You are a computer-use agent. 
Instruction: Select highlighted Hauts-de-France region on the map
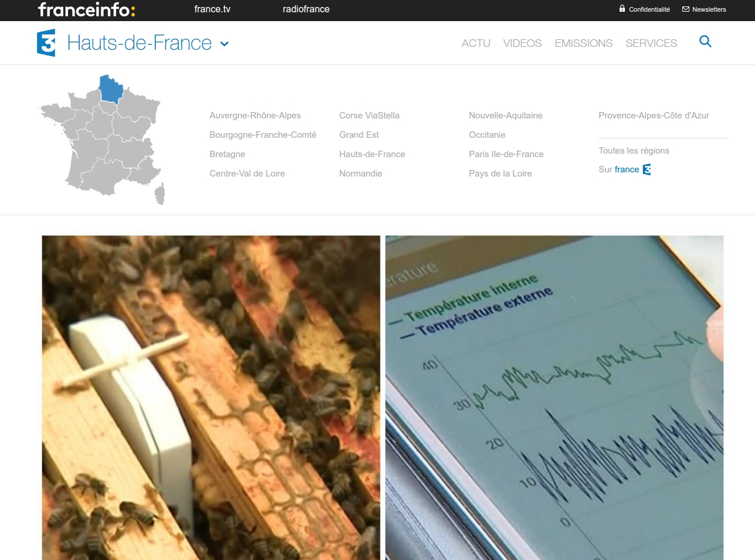pyautogui.click(x=110, y=89)
